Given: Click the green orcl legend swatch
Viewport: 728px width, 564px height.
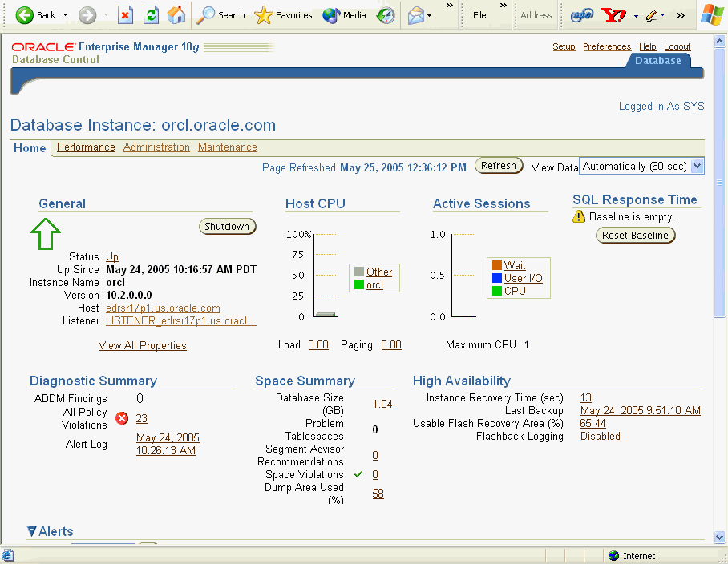Looking at the screenshot, I should 359,285.
